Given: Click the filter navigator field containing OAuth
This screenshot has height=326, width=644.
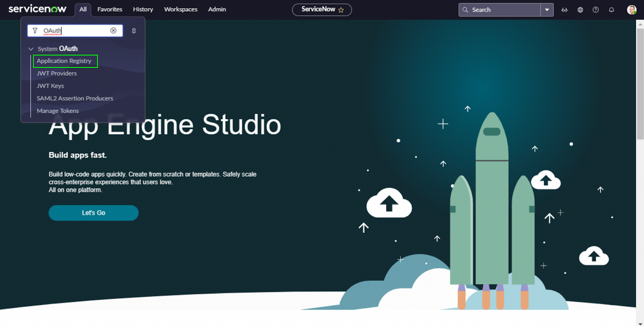Looking at the screenshot, I should pyautogui.click(x=75, y=31).
